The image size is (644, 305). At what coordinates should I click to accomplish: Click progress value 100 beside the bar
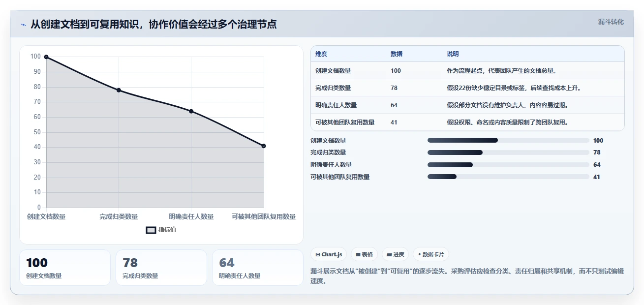[598, 141]
